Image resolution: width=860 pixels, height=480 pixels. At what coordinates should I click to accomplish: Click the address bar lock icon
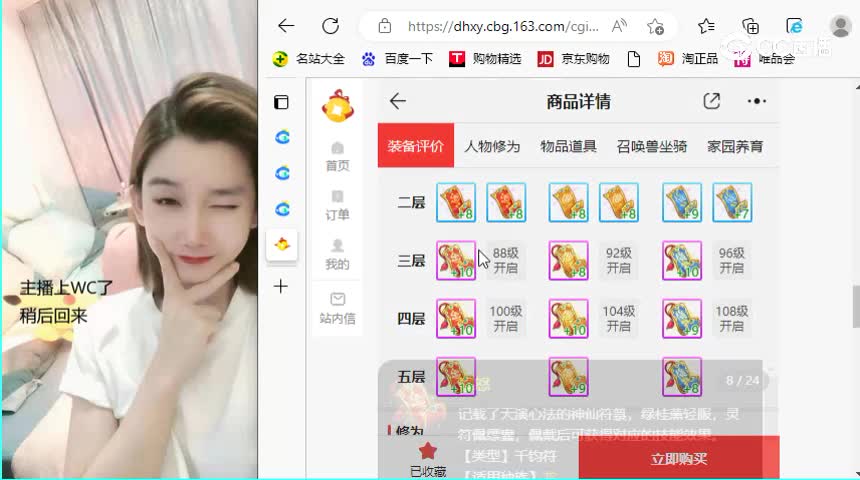pyautogui.click(x=384, y=26)
